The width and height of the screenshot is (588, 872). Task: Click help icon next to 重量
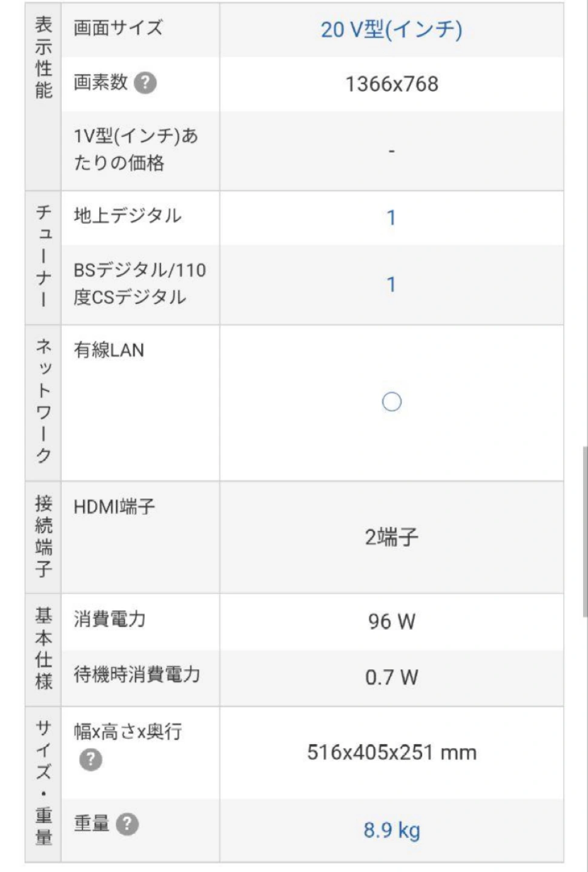(x=127, y=824)
